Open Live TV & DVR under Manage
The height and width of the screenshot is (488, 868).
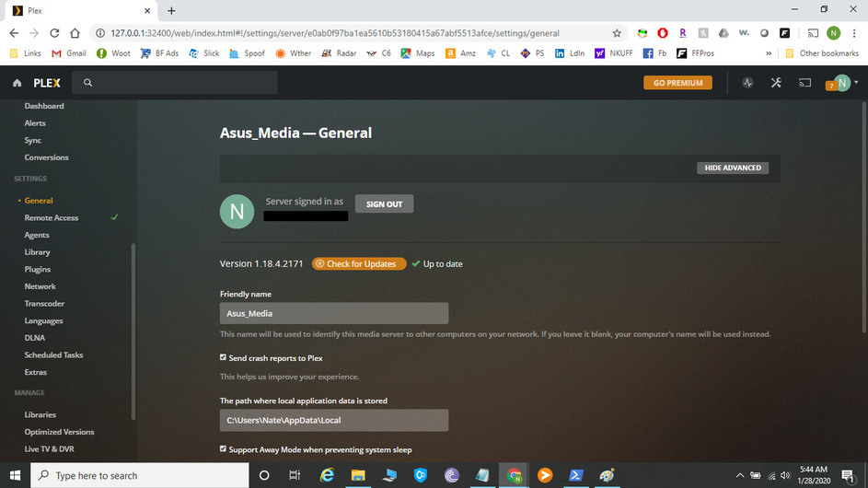click(49, 449)
